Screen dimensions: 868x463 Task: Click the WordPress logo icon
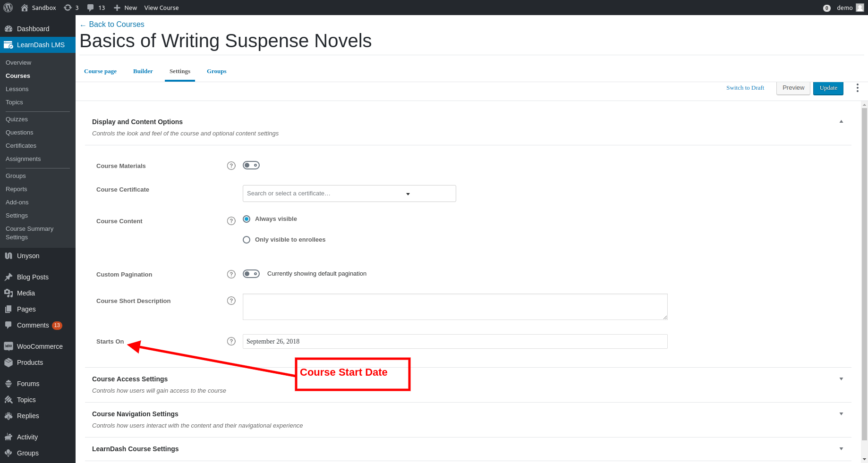click(x=8, y=8)
